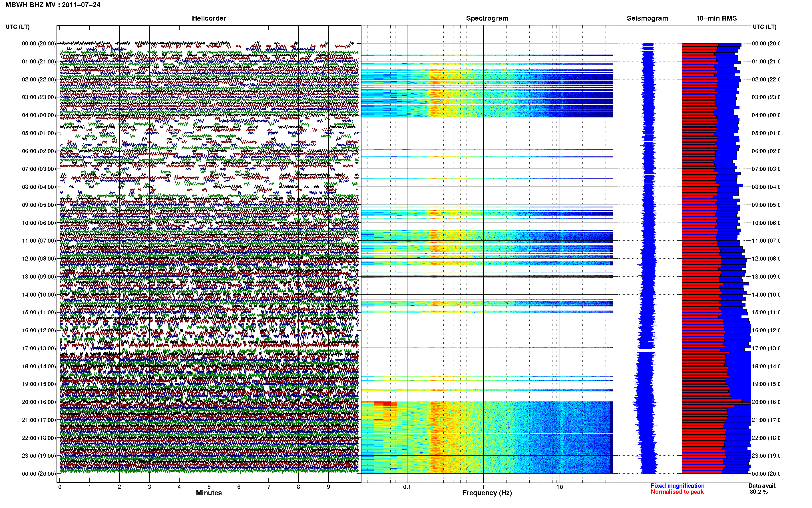Viewport: 812px width, 508px height.
Task: Select the left time label '15:00 (11:00)'
Action: [39, 313]
